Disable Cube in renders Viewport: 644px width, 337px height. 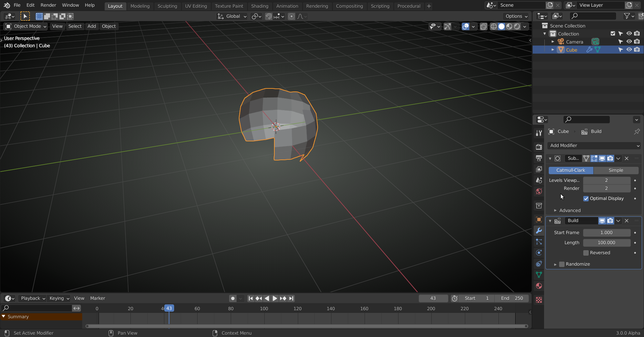[x=637, y=50]
